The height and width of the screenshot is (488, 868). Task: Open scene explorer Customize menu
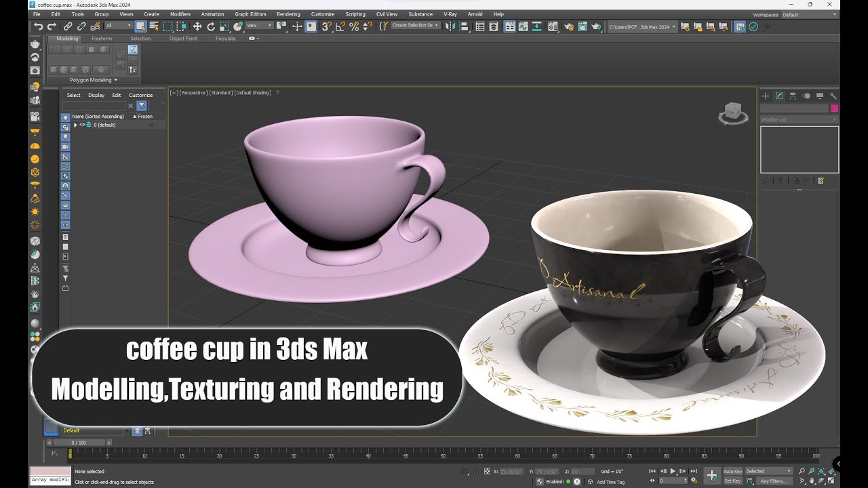pos(141,96)
